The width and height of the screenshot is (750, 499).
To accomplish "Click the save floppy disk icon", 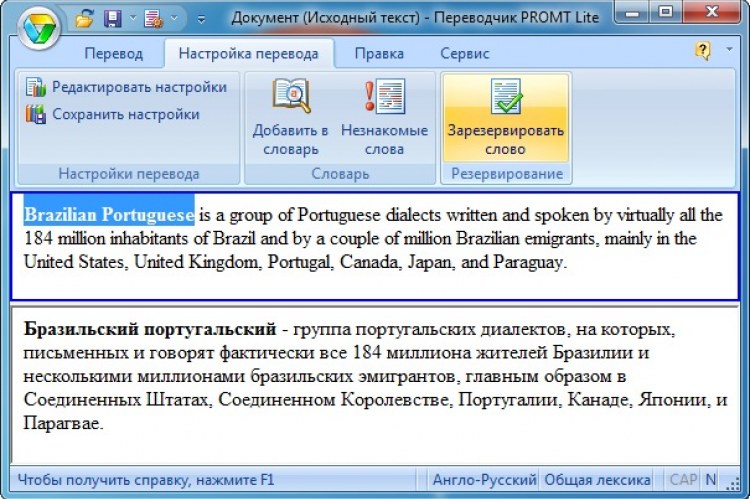I will [x=113, y=19].
